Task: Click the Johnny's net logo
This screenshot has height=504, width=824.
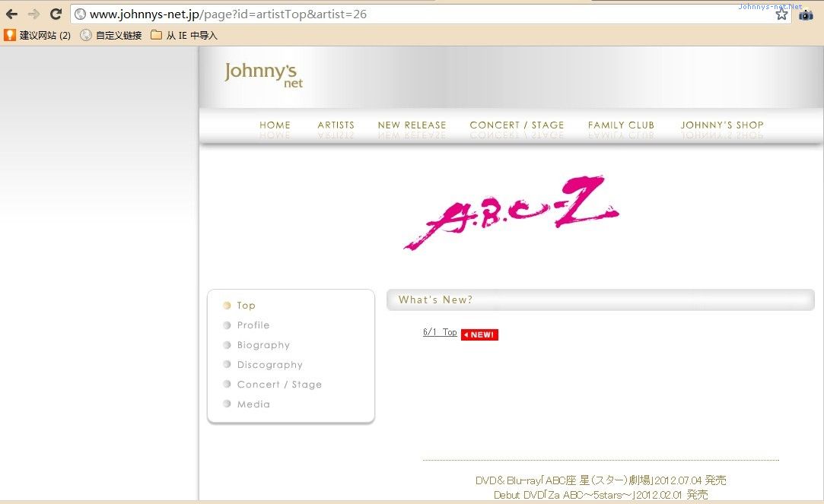Action: point(263,74)
